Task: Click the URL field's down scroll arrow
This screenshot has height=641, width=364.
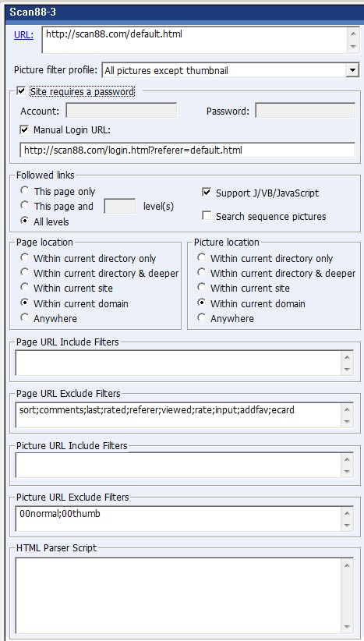Action: pyautogui.click(x=353, y=47)
